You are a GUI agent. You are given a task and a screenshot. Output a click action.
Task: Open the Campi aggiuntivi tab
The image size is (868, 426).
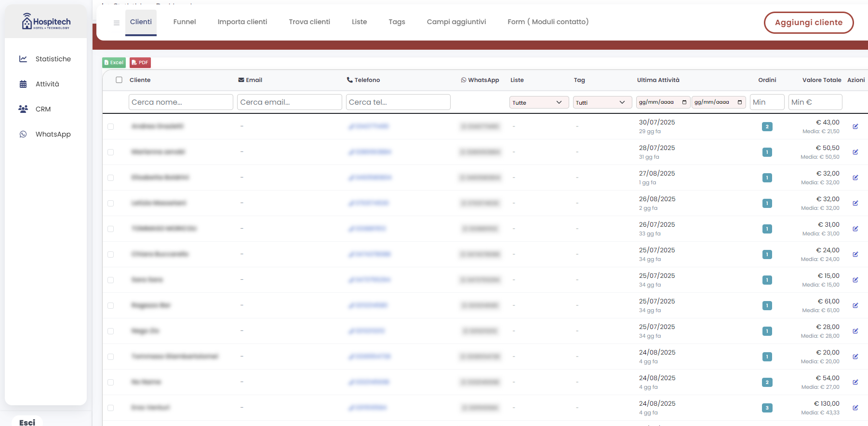point(456,22)
